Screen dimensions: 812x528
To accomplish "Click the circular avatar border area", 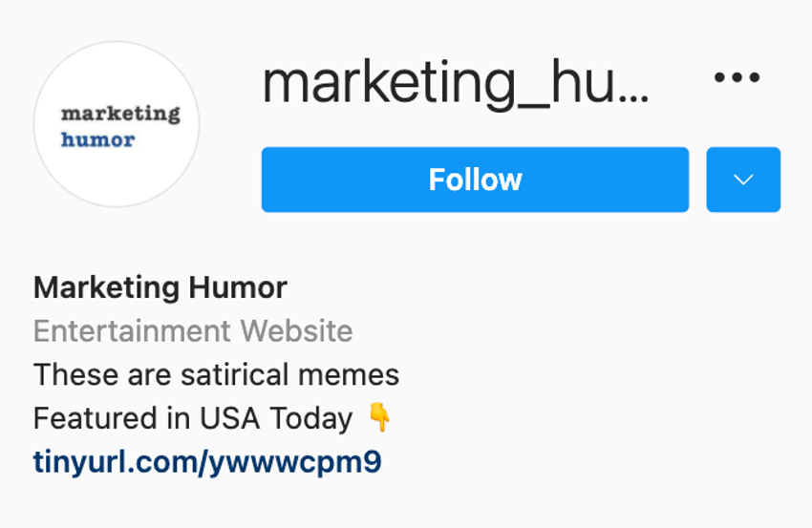I will coord(117,124).
